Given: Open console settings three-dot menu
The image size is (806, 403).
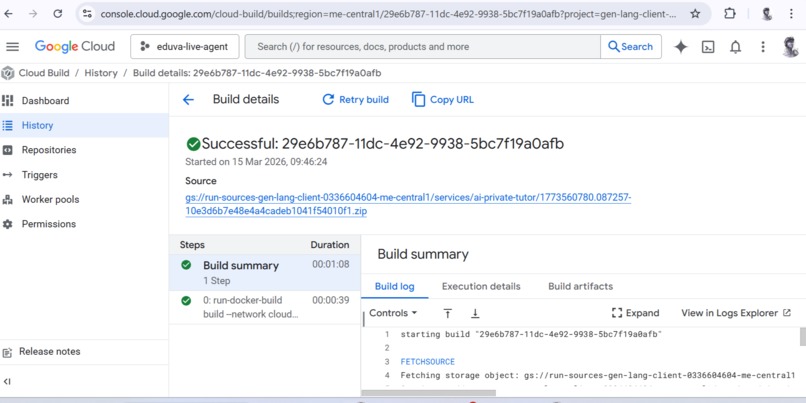Looking at the screenshot, I should [x=763, y=47].
